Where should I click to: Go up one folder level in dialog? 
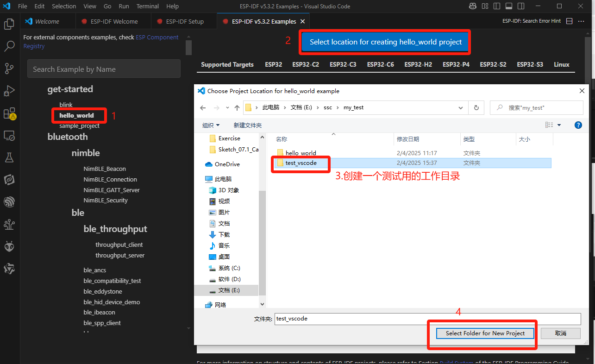237,107
